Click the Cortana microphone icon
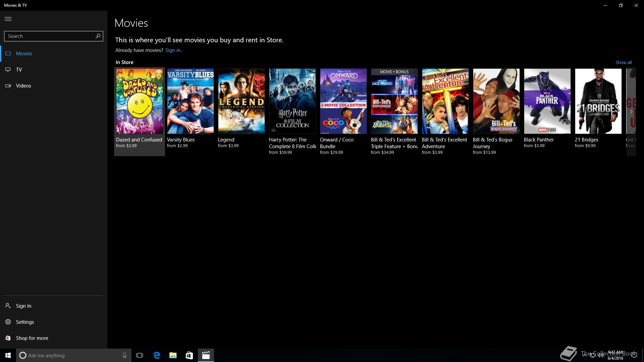This screenshot has height=362, width=644. (x=124, y=355)
